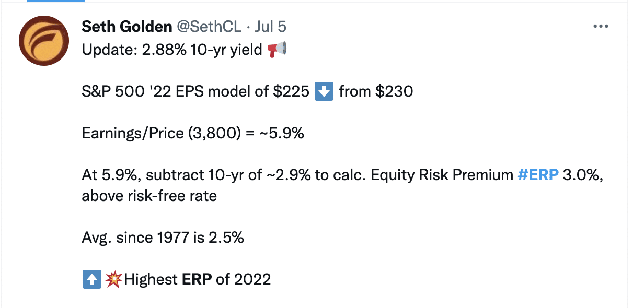Click the "Equity Risk Premium" phrase
The image size is (644, 308).
tap(442, 175)
